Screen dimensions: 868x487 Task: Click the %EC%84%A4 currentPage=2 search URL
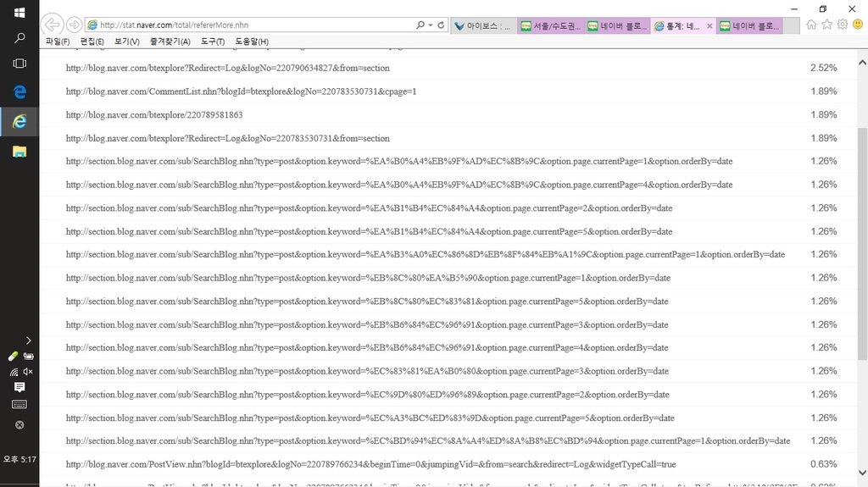[370, 208]
